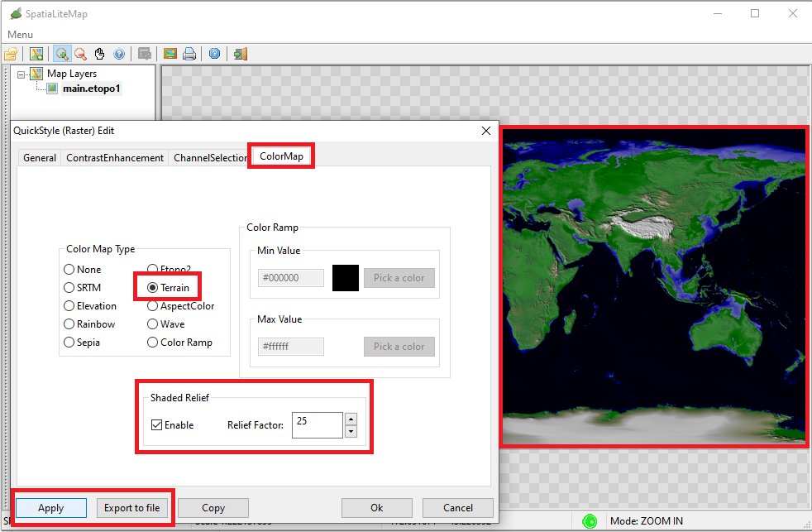Select the Zoom Out magnifier tool
This screenshot has height=532, width=812.
[80, 54]
